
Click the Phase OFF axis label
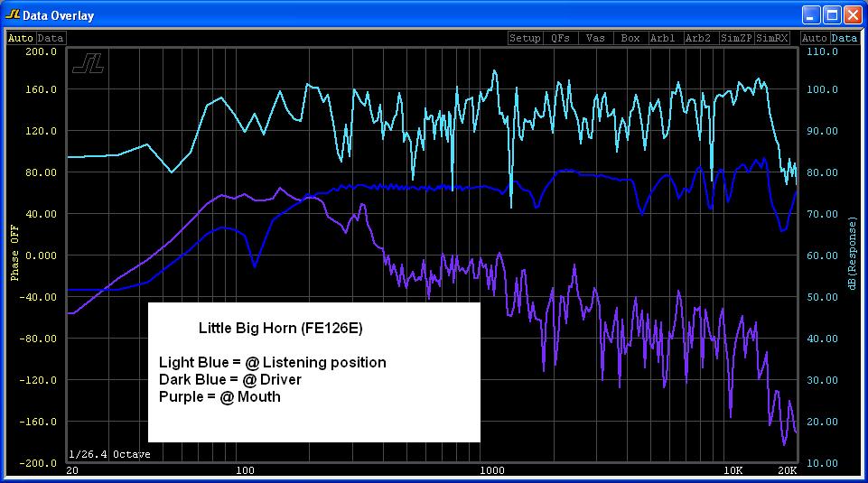14,253
